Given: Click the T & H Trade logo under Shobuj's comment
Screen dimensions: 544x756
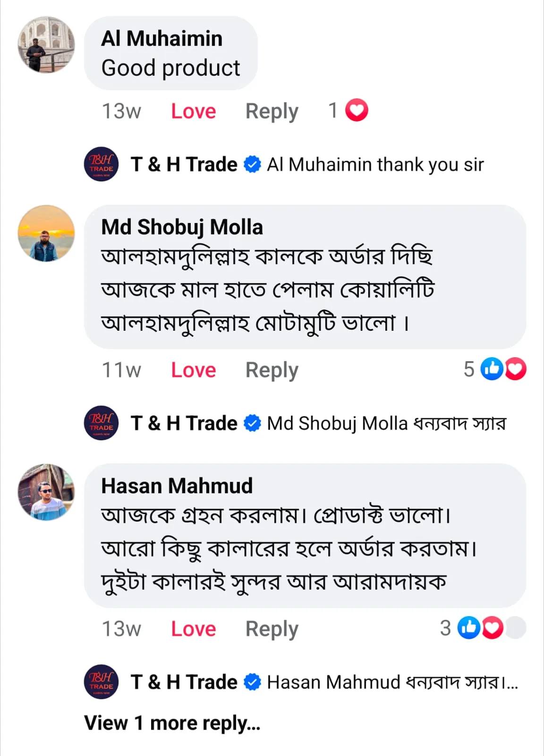Looking at the screenshot, I should click(x=101, y=423).
